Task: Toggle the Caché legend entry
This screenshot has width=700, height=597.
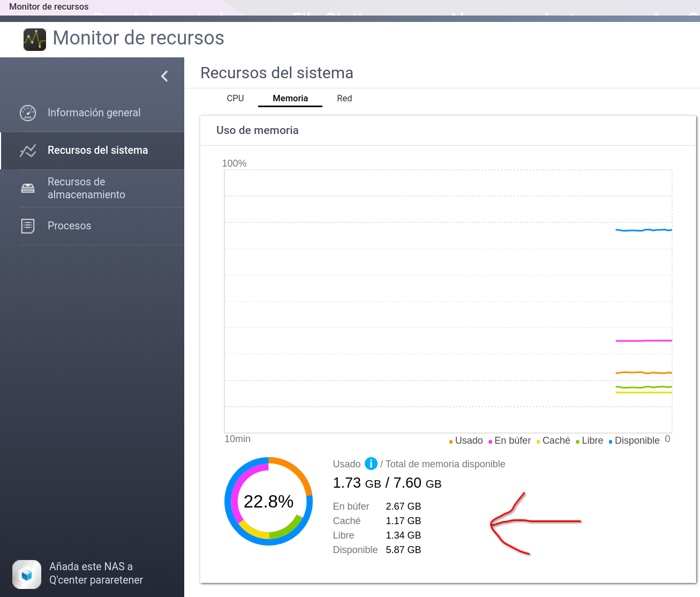Action: pos(553,441)
